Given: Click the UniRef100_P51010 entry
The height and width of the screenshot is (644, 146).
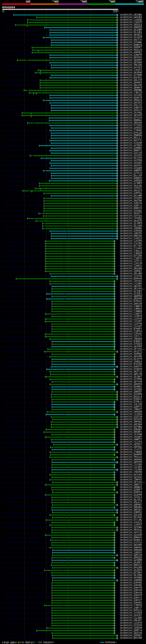Looking at the screenshot, I should [x=131, y=457].
